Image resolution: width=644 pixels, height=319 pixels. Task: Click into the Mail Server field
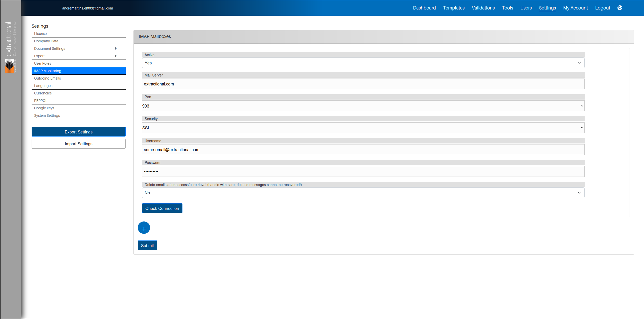(x=363, y=84)
